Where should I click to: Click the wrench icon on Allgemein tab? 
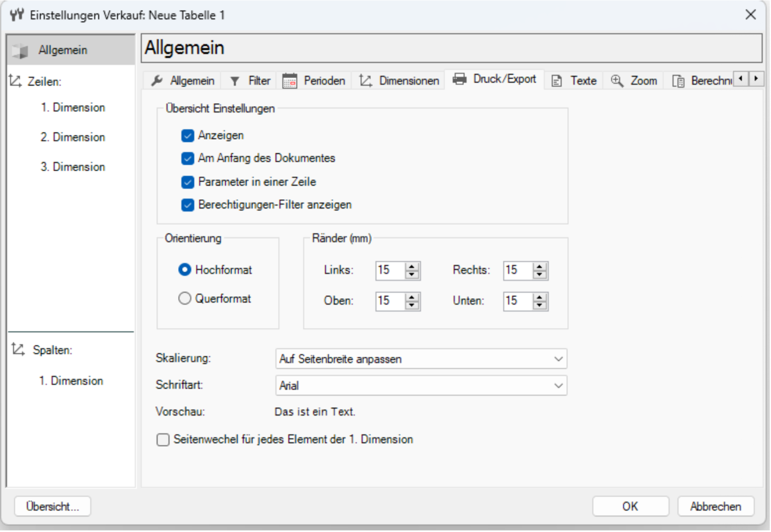(x=157, y=81)
